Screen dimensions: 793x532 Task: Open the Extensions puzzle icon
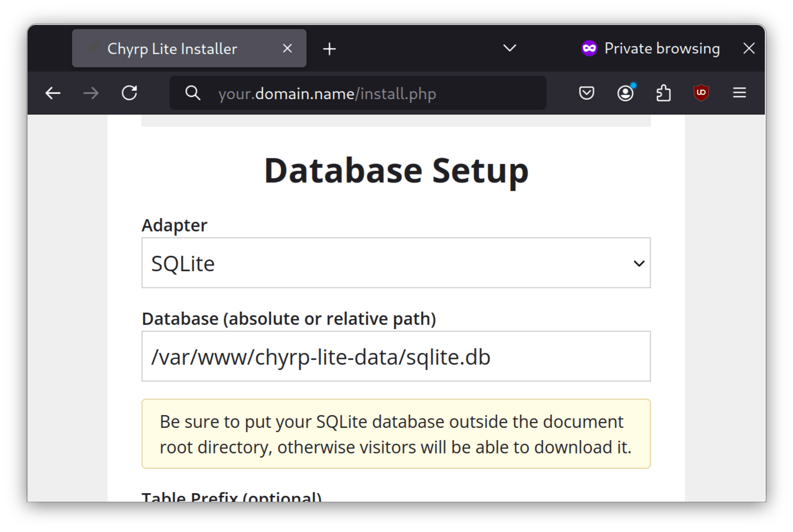pos(663,93)
